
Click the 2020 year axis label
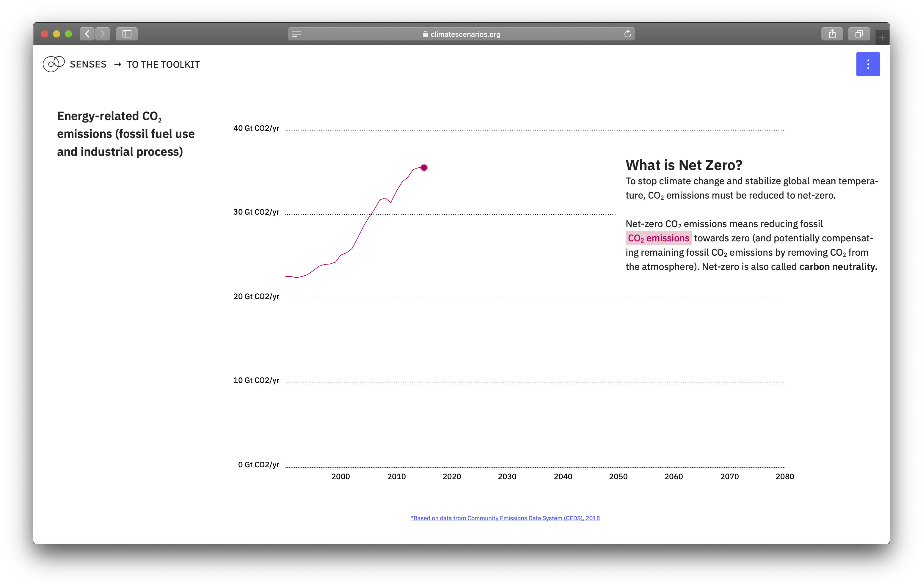pyautogui.click(x=451, y=477)
